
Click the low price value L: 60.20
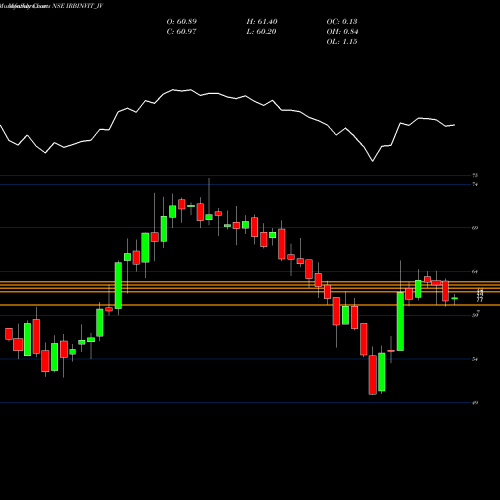(x=262, y=32)
